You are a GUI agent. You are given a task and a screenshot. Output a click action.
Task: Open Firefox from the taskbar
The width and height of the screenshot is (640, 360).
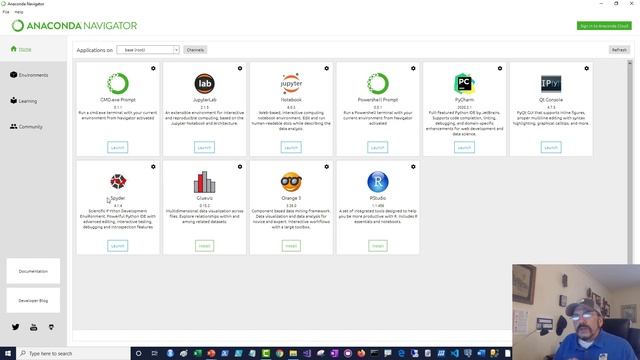[361, 353]
